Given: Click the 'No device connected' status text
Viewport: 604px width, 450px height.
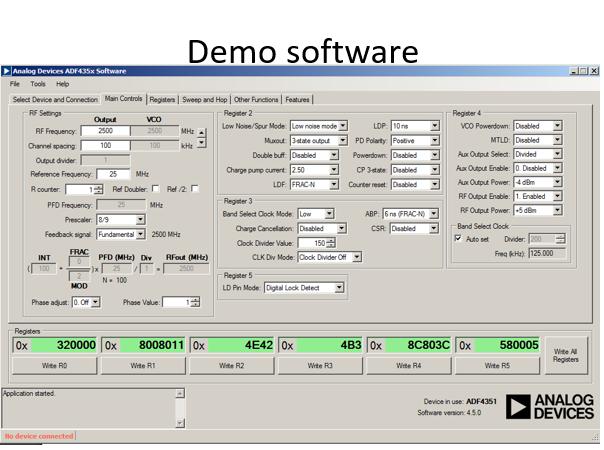Looking at the screenshot, I should pyautogui.click(x=39, y=437).
